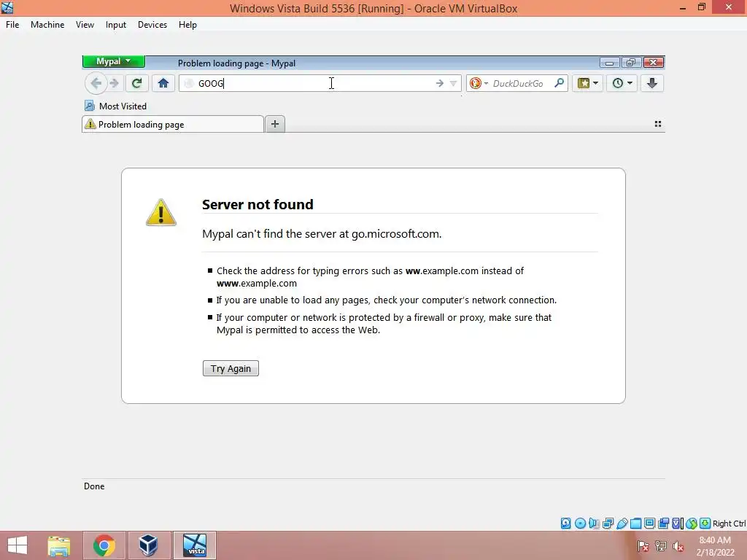Open the VirtualBox View menu
The width and height of the screenshot is (747, 560).
click(85, 25)
